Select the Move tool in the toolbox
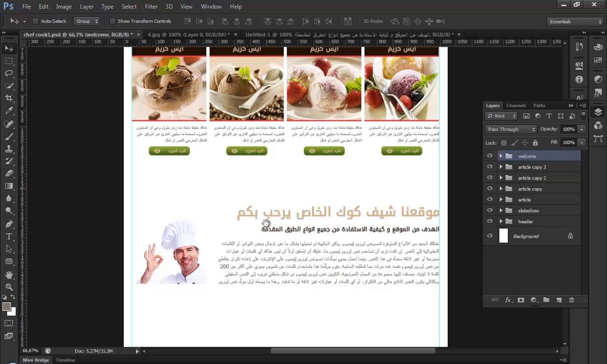Viewport: 607px width, 364px height. pyautogui.click(x=9, y=49)
